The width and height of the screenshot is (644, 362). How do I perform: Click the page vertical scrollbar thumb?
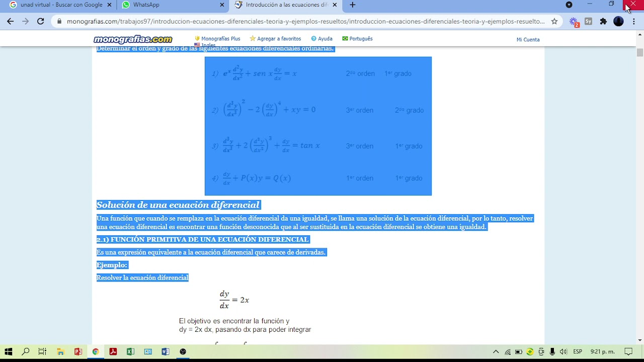(640, 52)
